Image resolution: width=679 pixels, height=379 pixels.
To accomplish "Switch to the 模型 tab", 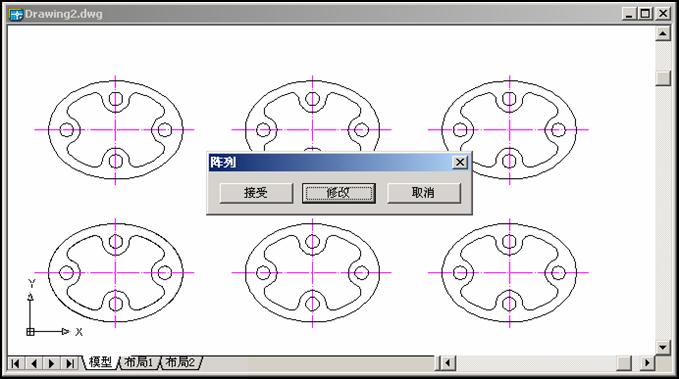I will pos(100,362).
